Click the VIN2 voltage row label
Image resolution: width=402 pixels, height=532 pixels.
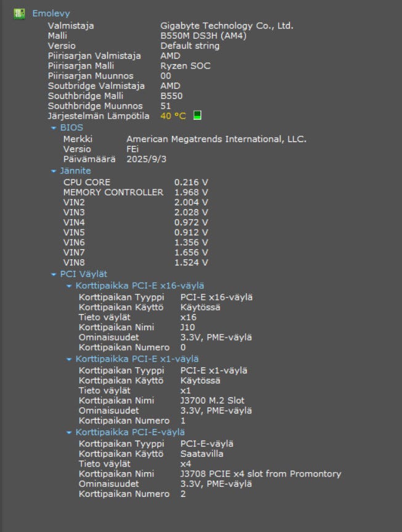[x=74, y=202]
